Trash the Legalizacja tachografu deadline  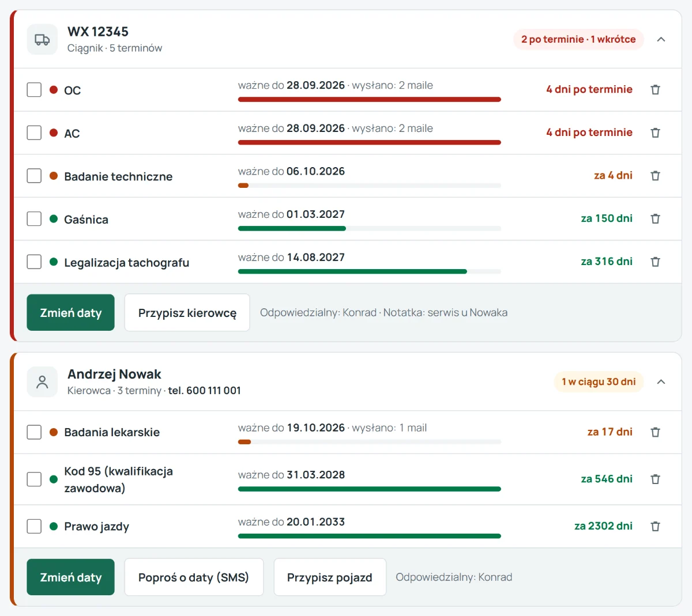[655, 262]
